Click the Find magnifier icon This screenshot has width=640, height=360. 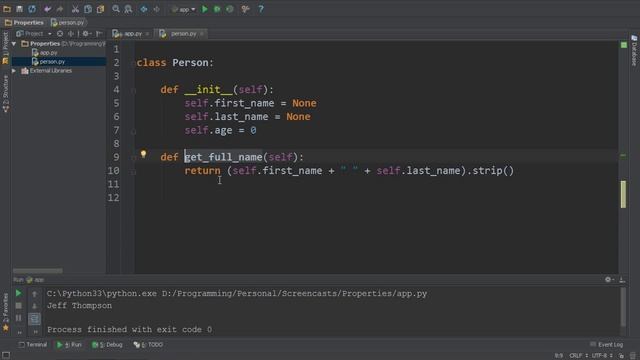tap(116, 9)
